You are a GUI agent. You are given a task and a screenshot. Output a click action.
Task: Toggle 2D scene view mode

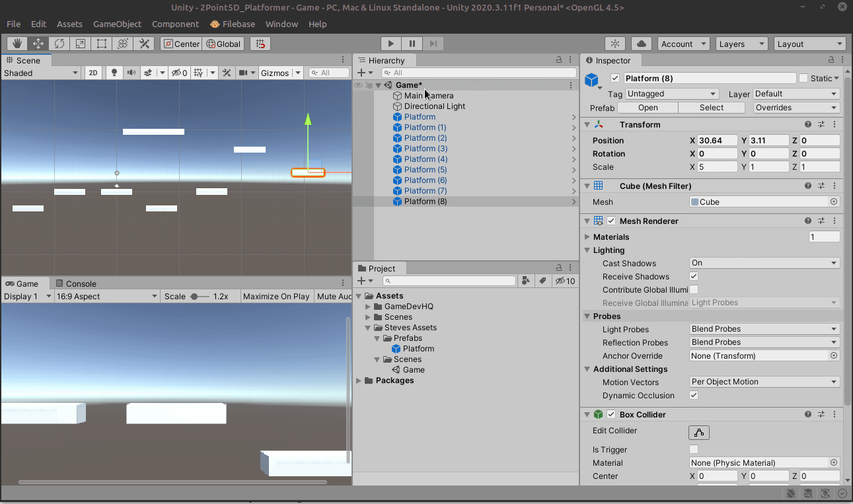tap(94, 73)
